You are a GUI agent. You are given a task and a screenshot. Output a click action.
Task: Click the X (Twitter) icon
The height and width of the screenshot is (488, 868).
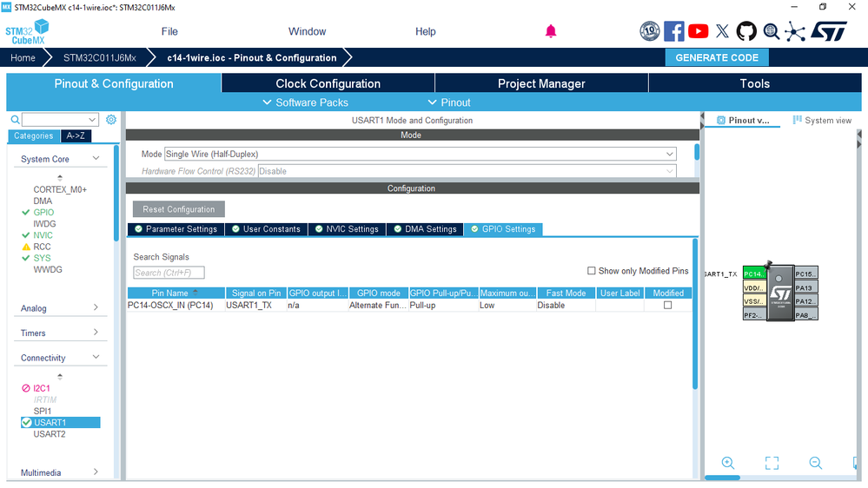click(722, 31)
